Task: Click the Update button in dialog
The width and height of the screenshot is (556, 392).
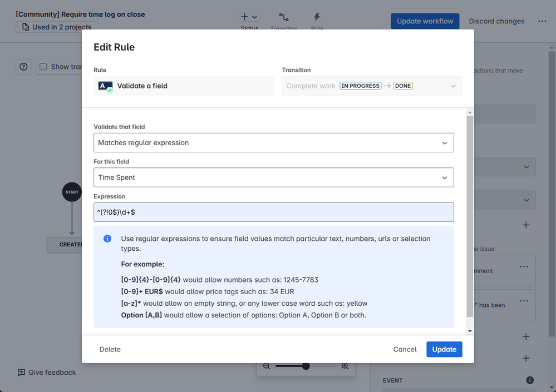Action: 444,349
